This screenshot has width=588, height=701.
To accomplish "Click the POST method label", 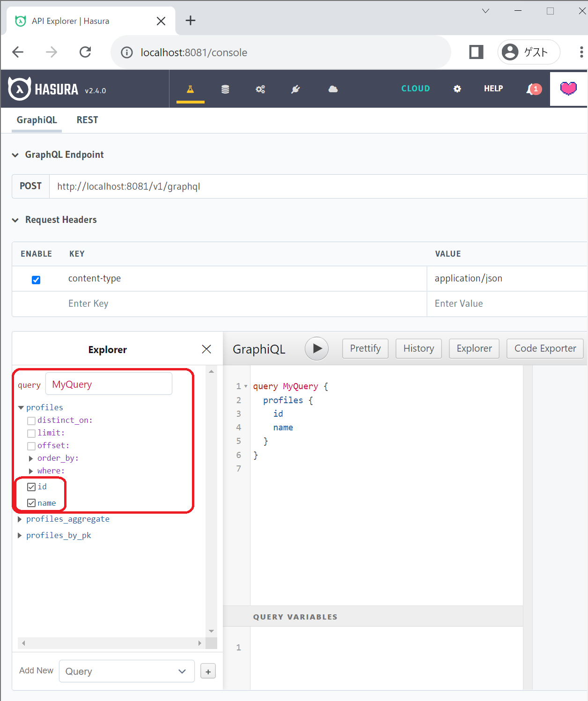I will tap(30, 186).
